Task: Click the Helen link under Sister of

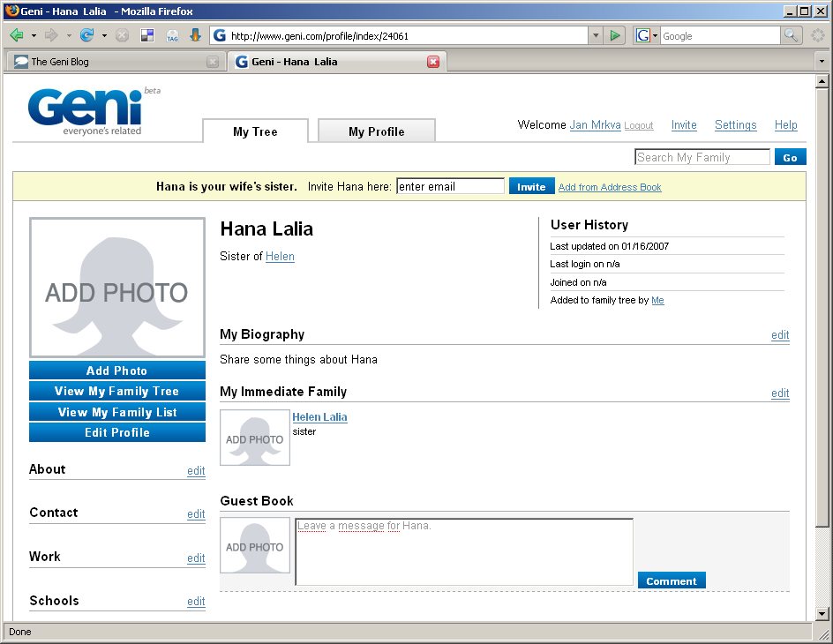Action: pyautogui.click(x=280, y=256)
